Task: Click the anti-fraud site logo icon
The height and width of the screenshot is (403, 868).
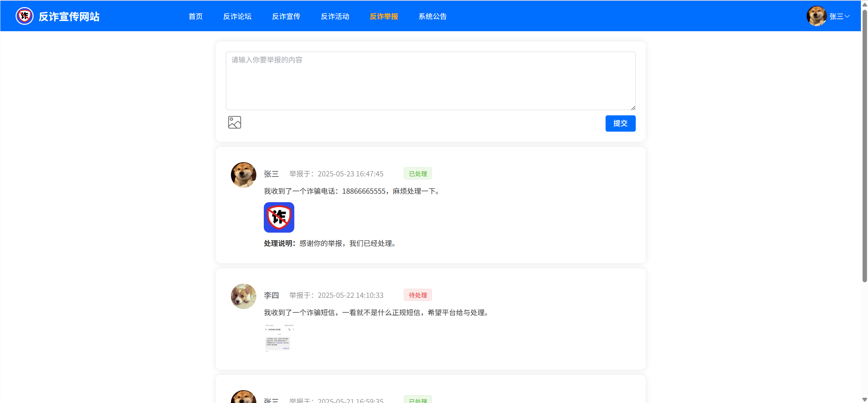Action: (x=24, y=16)
